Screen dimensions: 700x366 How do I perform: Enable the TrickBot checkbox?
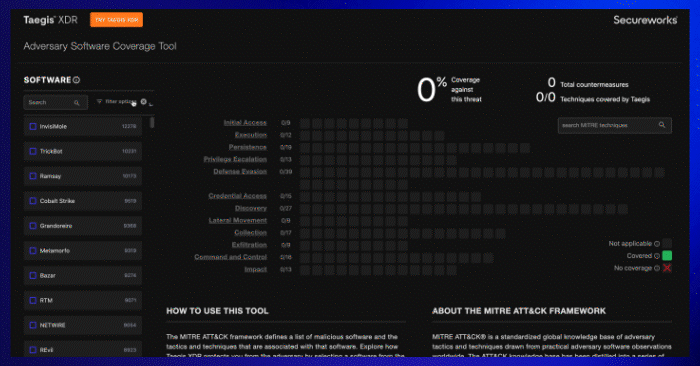point(33,151)
